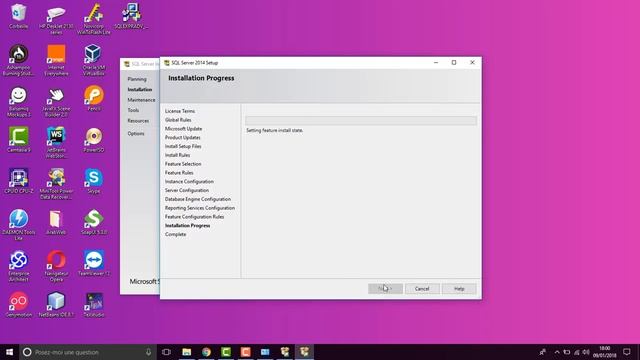Open Task View on the taskbar

[166, 352]
